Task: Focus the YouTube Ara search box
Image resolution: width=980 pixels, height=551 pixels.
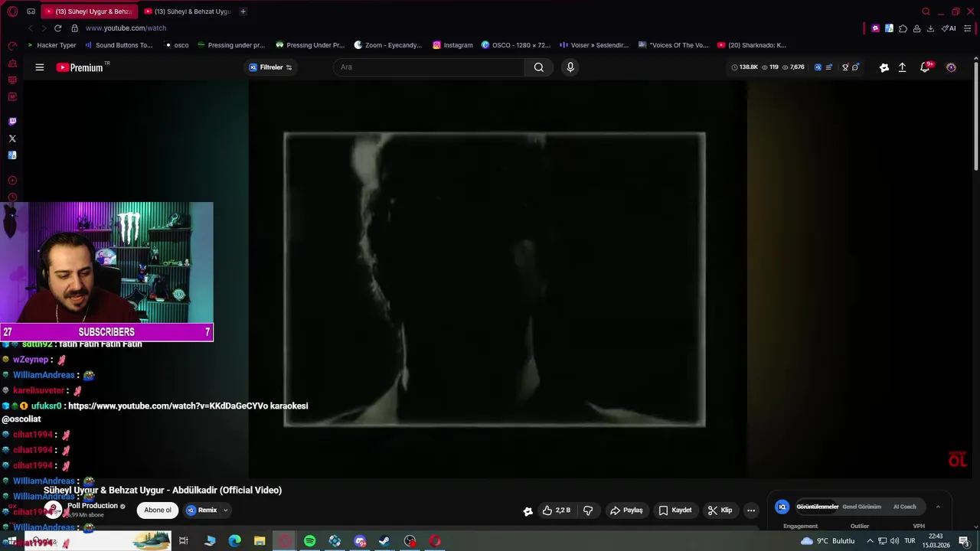Action: coord(429,67)
